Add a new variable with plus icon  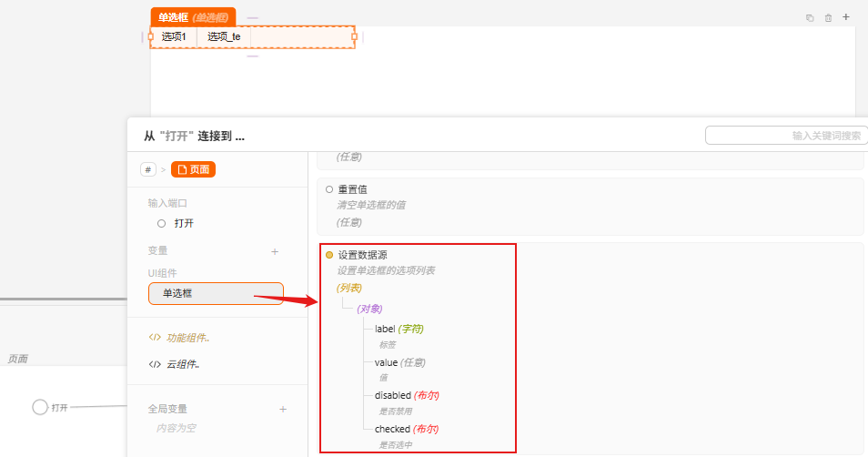276,251
